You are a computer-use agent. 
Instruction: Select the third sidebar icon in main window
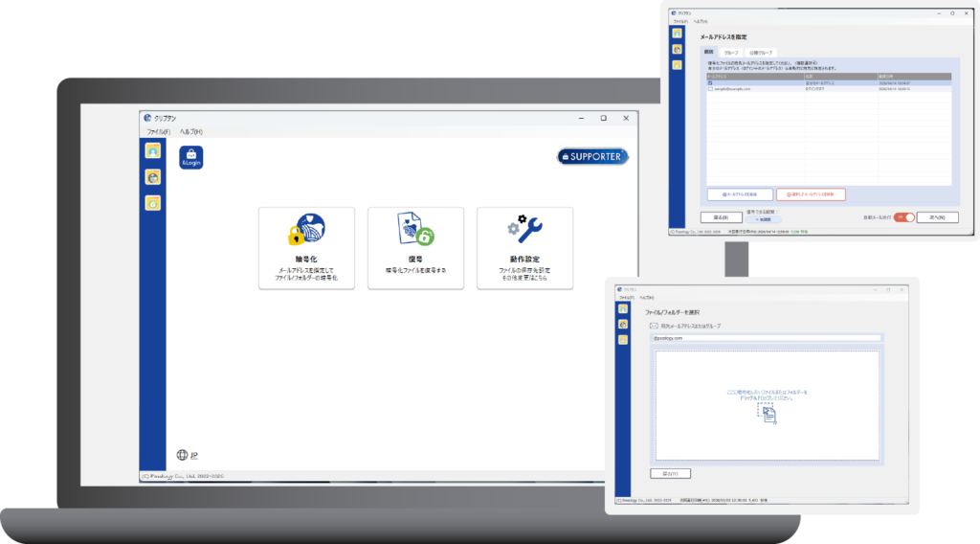coord(152,202)
